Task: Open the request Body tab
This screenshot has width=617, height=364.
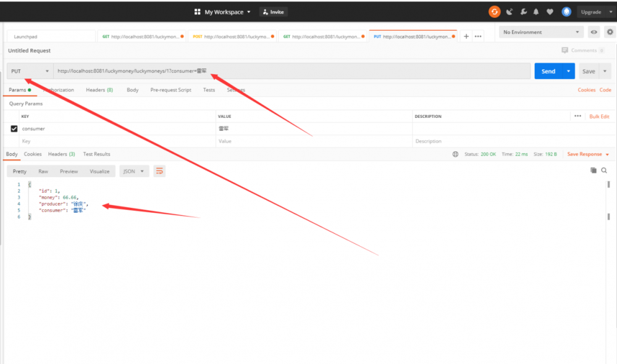Action: click(x=133, y=89)
